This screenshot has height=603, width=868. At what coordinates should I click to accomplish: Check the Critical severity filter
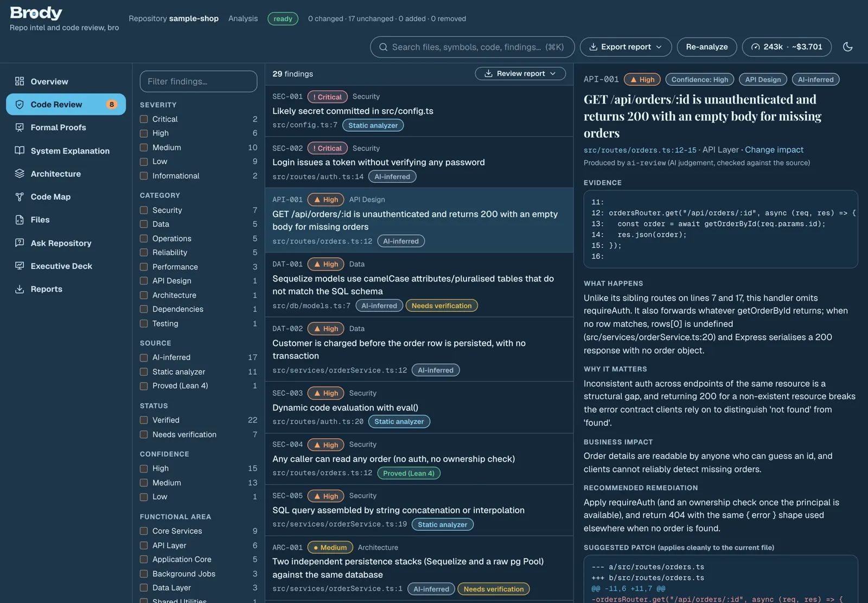coord(144,119)
